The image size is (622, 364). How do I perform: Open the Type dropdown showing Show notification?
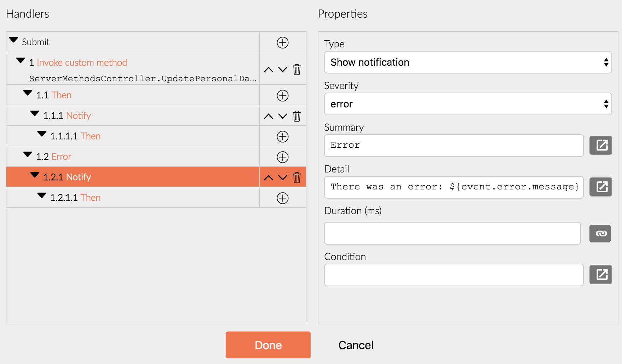468,62
